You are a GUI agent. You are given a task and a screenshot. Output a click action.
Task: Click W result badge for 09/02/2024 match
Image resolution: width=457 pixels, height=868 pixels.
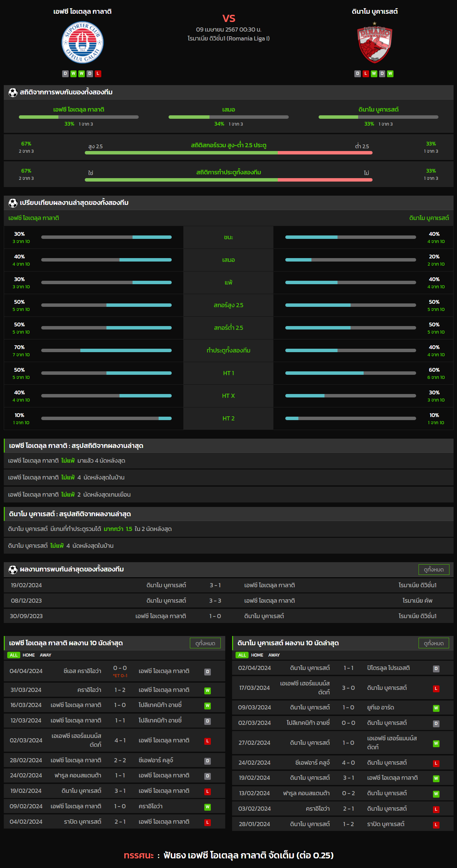[x=207, y=807]
